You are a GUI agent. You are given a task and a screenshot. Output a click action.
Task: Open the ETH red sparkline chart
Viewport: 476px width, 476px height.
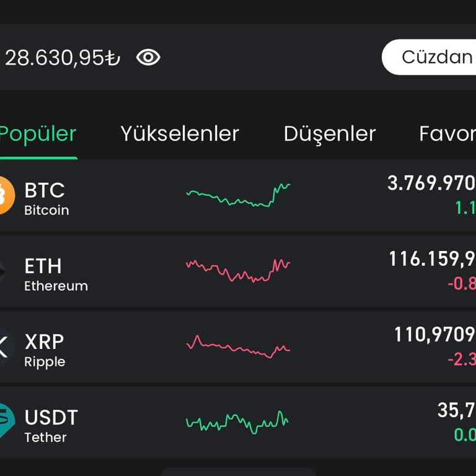[238, 271]
